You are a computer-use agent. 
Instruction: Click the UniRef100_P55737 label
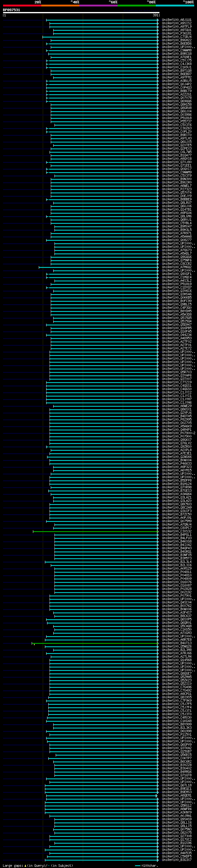pyautogui.click(x=176, y=122)
